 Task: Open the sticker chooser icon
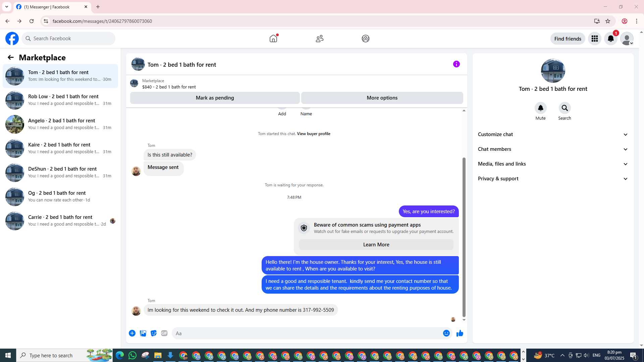[154, 333]
